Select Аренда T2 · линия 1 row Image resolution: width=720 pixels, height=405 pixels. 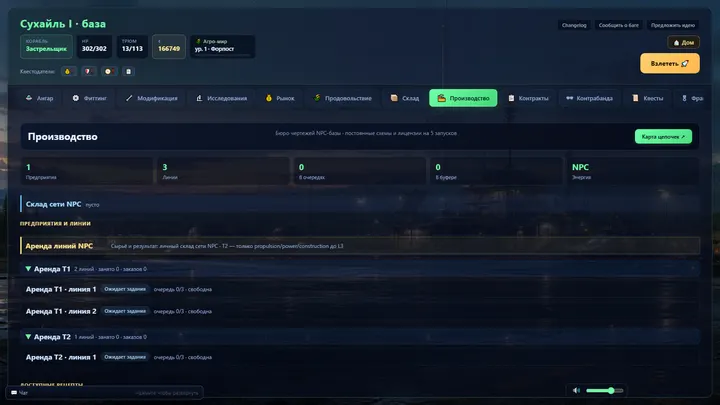(x=360, y=357)
